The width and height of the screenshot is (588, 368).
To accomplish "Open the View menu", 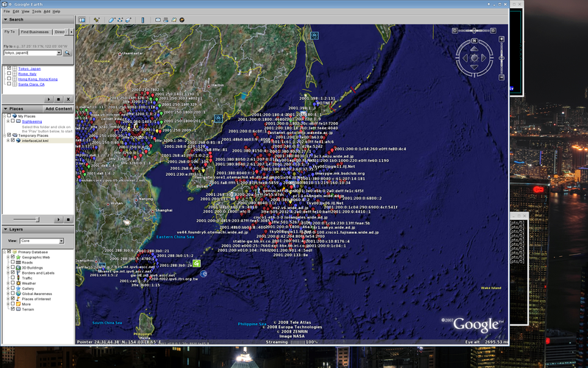I will (x=25, y=12).
